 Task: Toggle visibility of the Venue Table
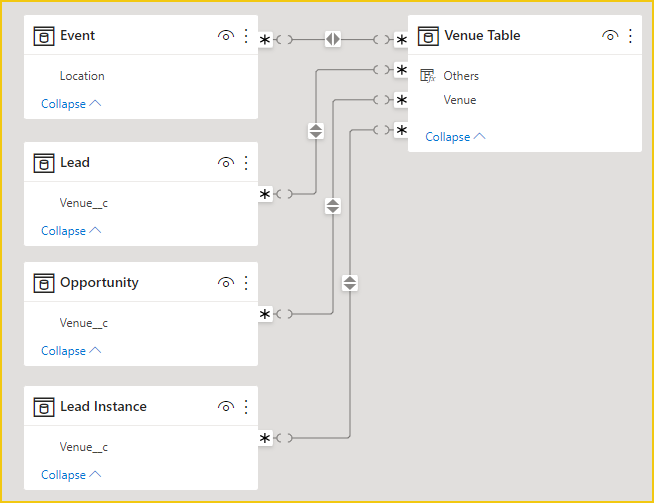[610, 36]
